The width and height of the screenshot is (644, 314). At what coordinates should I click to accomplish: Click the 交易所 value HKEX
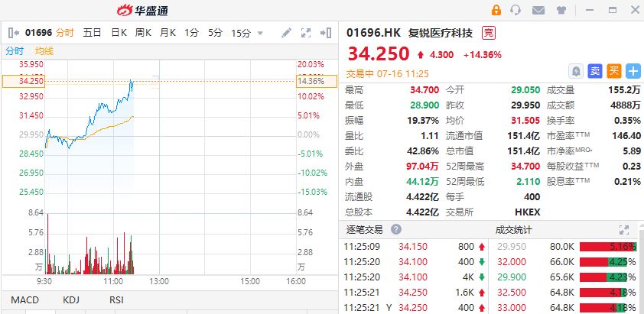(527, 212)
